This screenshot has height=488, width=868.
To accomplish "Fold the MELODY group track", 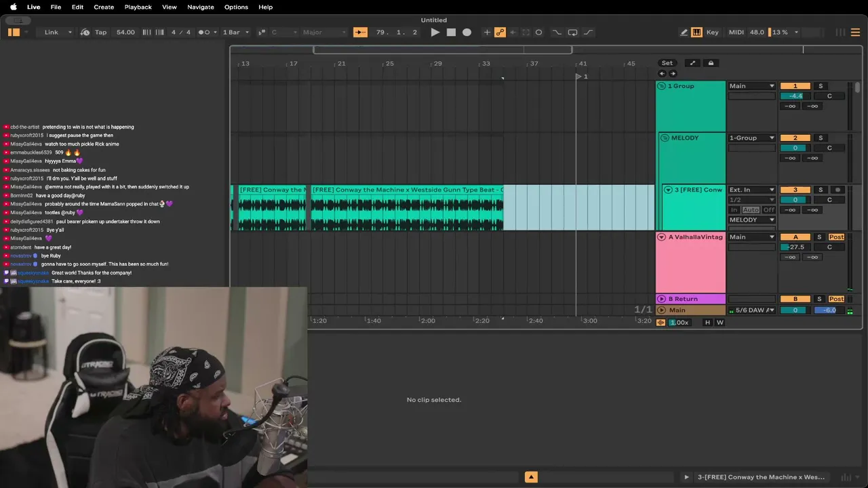I will (x=665, y=138).
